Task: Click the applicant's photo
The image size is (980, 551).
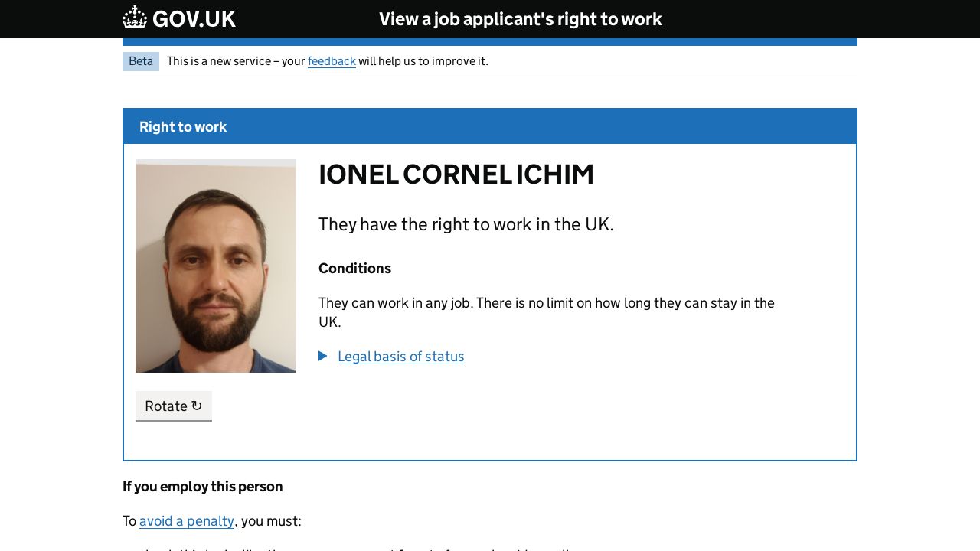Action: [215, 266]
